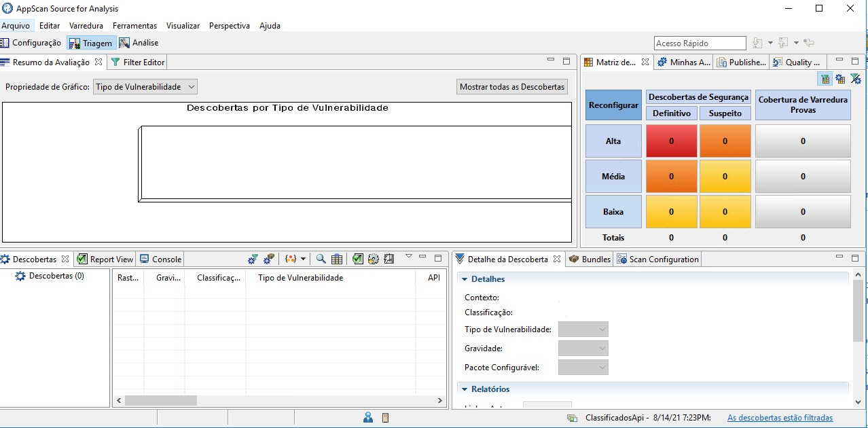Click the Reconfigurar button

pos(613,105)
